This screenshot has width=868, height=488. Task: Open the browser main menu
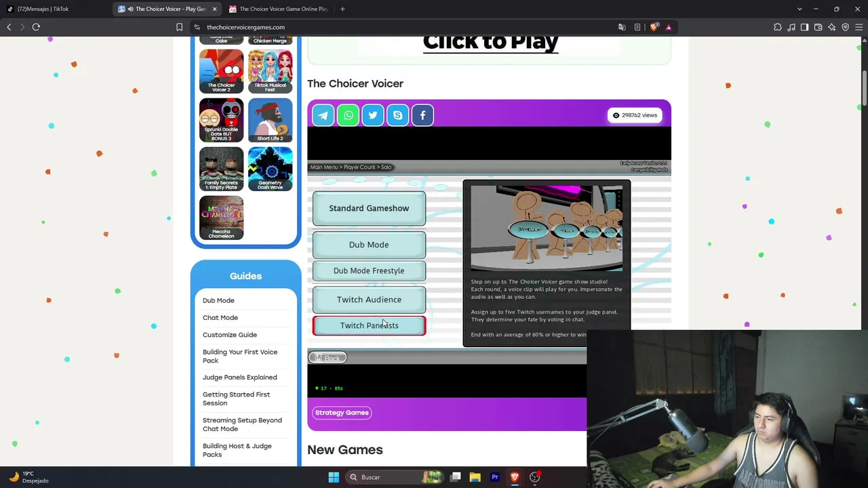pos(859,27)
